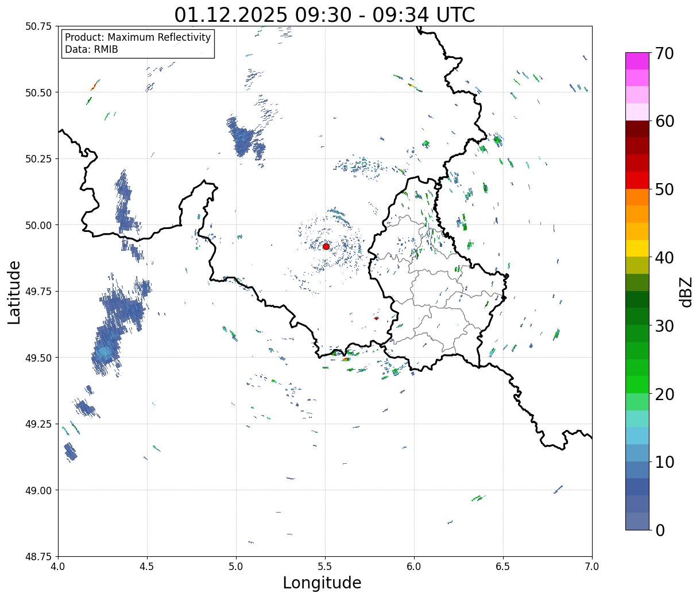
Task: Click the dark maroon colorbar segment below 60
Action: coord(637,129)
